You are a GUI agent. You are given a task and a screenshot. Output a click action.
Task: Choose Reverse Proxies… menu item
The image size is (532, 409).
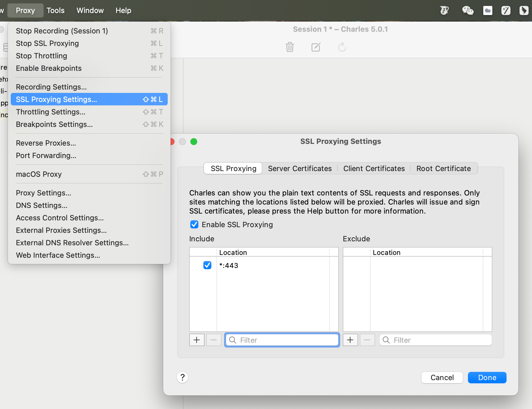click(89, 143)
